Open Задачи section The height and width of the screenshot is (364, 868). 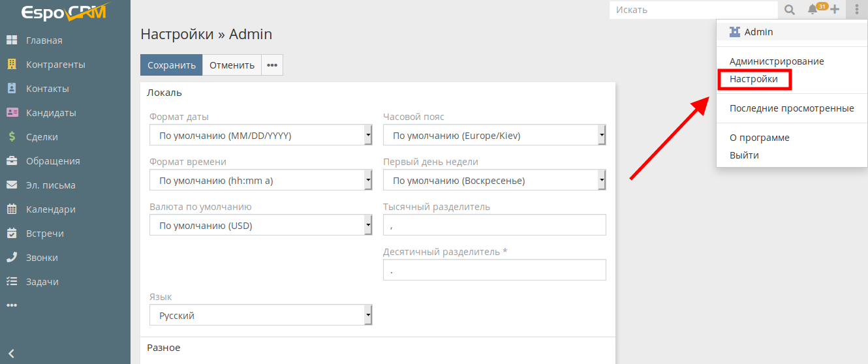(42, 282)
